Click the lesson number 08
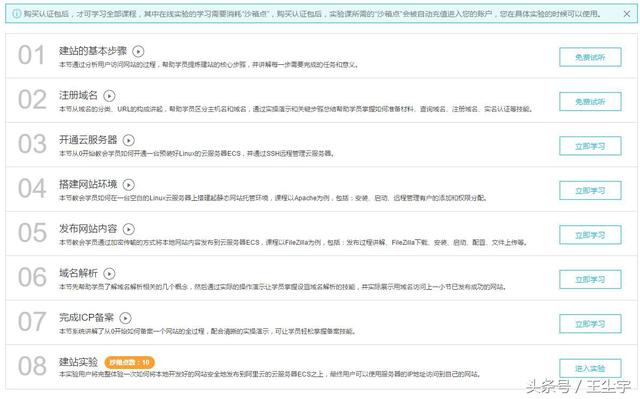Screen dimensions: 640x399 tap(32, 366)
